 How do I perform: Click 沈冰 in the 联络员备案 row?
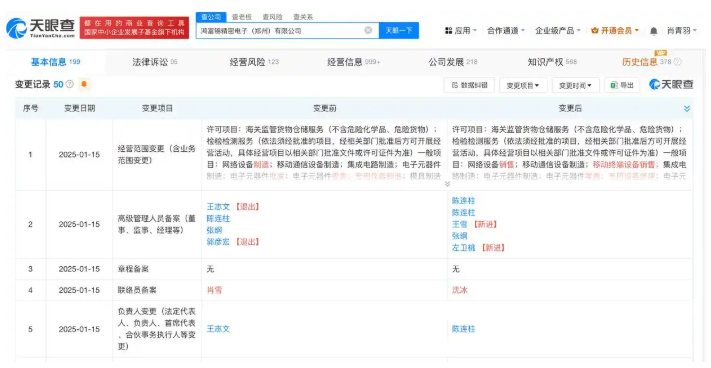tap(459, 290)
